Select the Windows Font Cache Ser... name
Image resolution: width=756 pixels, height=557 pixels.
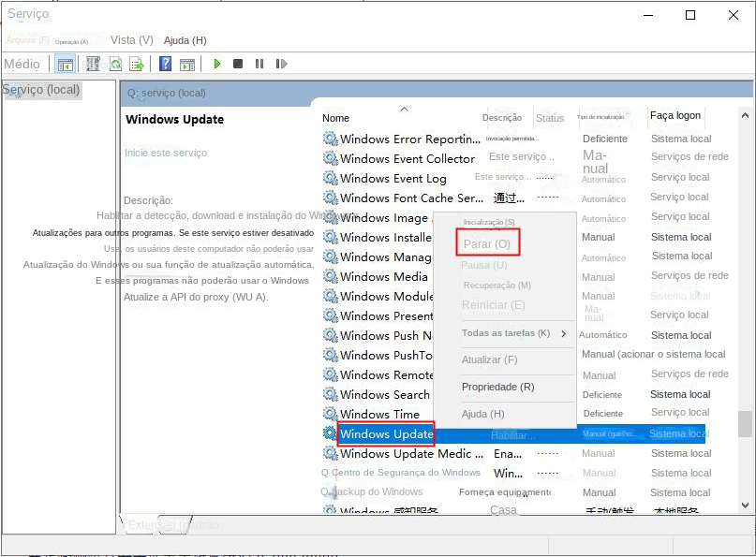click(411, 198)
